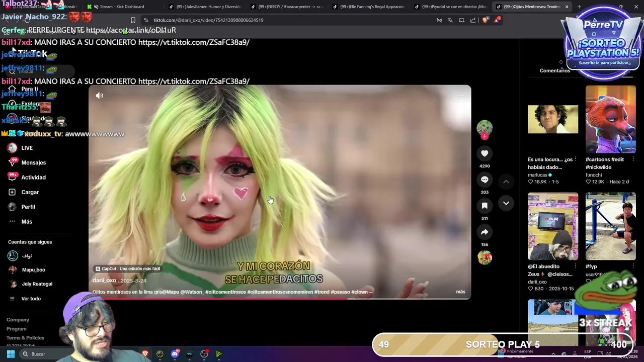Open the translate icon in the address bar
This screenshot has width=644, height=362.
click(450, 20)
